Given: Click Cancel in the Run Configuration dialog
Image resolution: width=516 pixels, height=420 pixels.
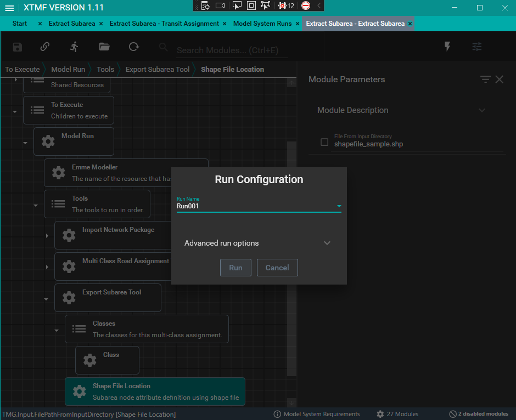Looking at the screenshot, I should (277, 268).
